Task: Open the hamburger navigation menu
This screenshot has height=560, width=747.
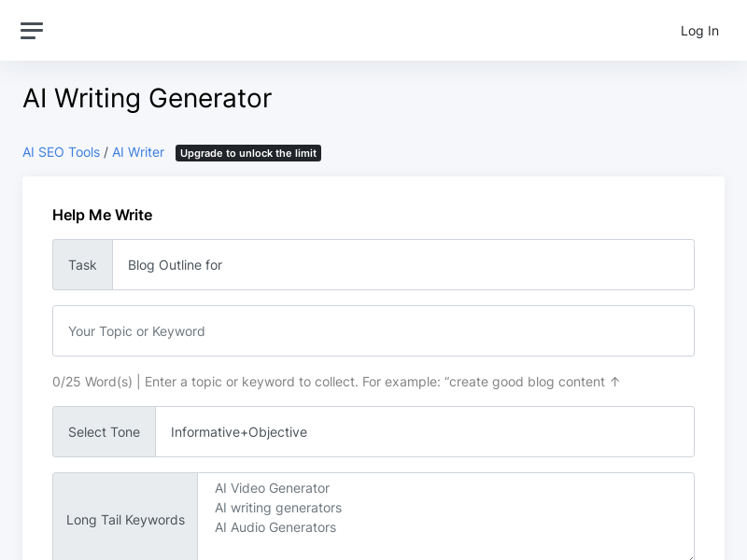Action: click(32, 31)
